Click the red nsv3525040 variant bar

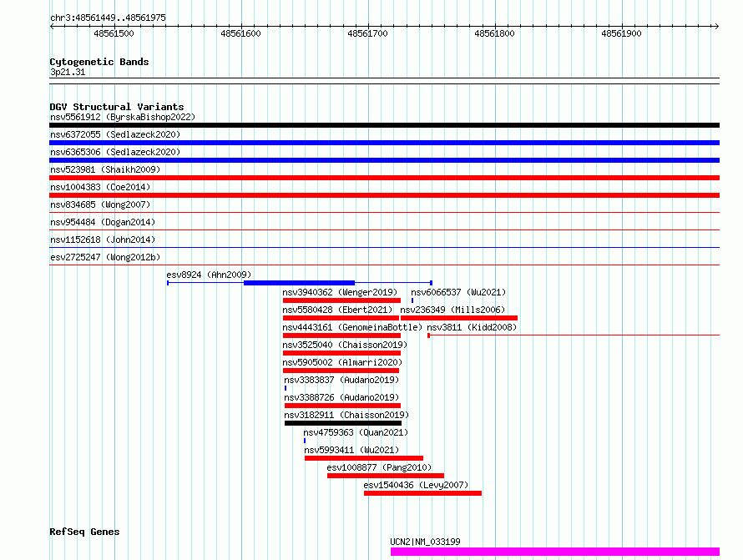(341, 353)
